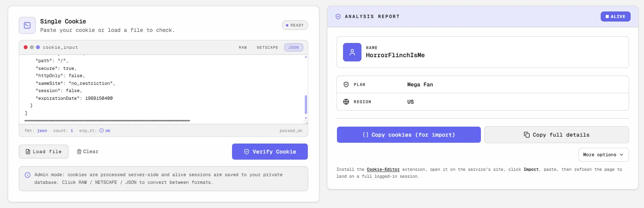
Task: Click the blue dot in cookie_input header
Action: pos(38,47)
